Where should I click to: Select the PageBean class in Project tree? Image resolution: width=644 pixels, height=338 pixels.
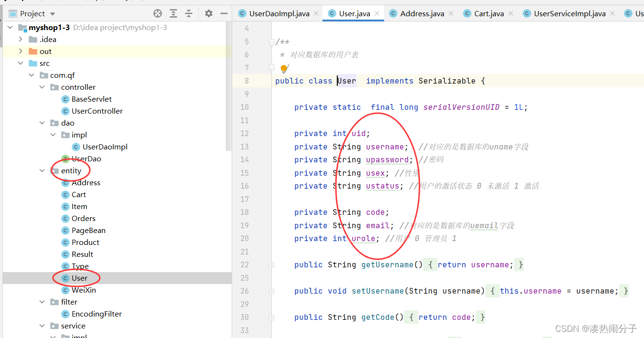coord(88,230)
